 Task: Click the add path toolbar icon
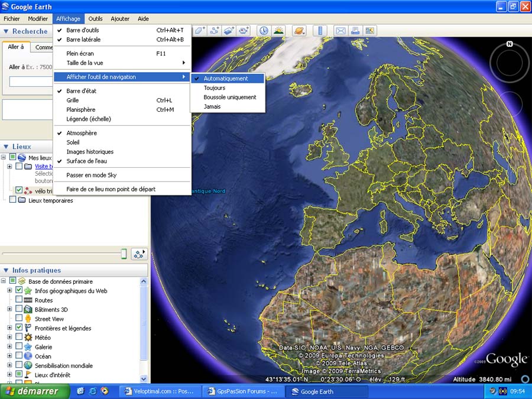coord(215,31)
